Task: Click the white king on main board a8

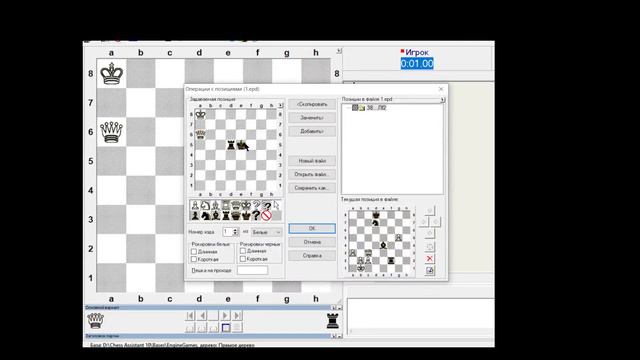Action: [111, 74]
